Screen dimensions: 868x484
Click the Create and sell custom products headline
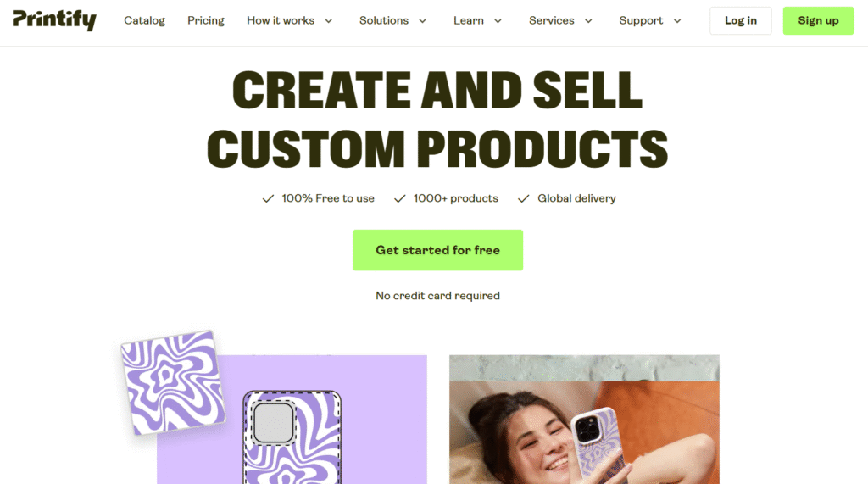click(437, 119)
